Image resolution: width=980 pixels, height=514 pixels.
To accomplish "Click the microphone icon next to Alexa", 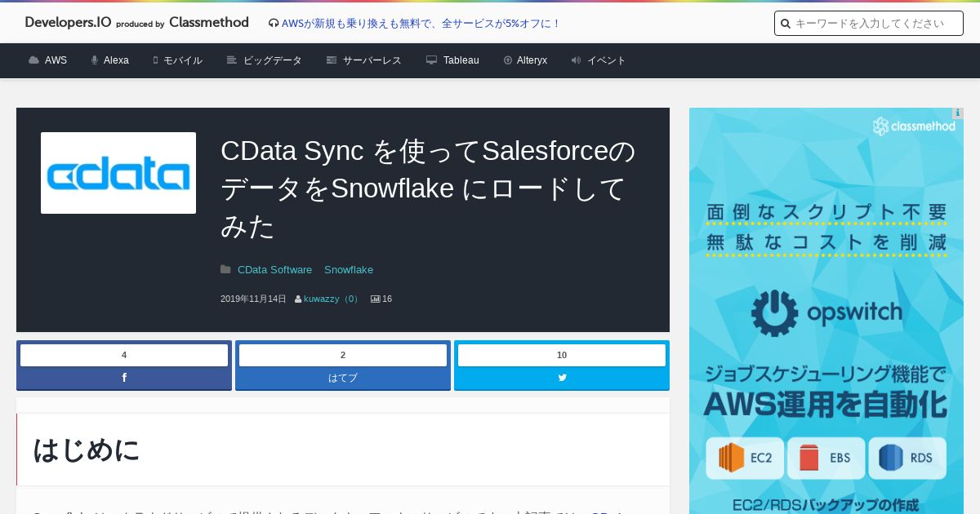I will (95, 60).
